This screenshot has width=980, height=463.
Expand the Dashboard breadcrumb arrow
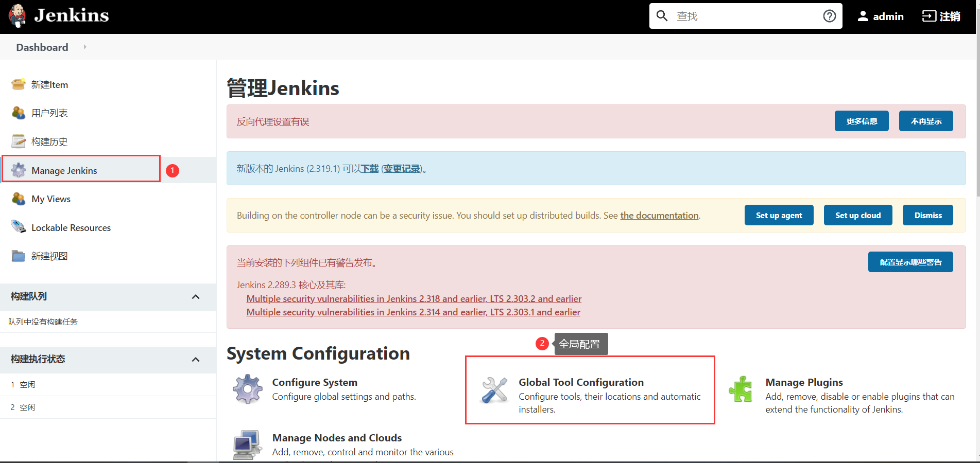point(85,47)
